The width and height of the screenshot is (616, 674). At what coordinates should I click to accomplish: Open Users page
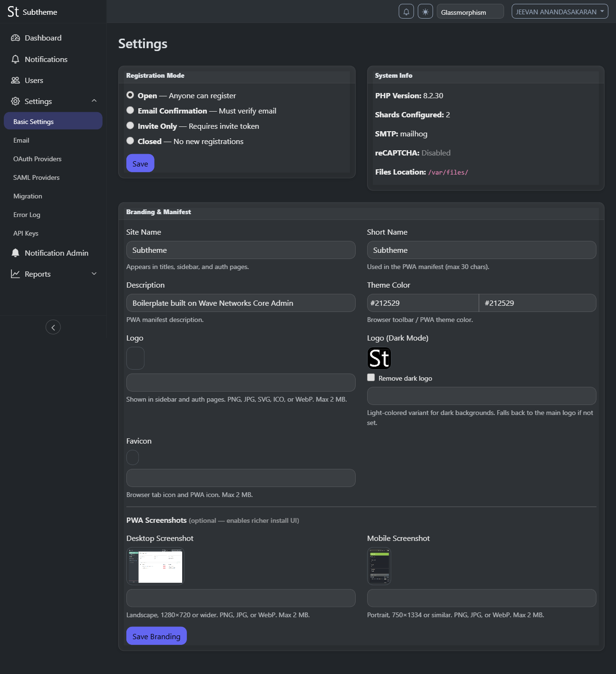[53, 80]
